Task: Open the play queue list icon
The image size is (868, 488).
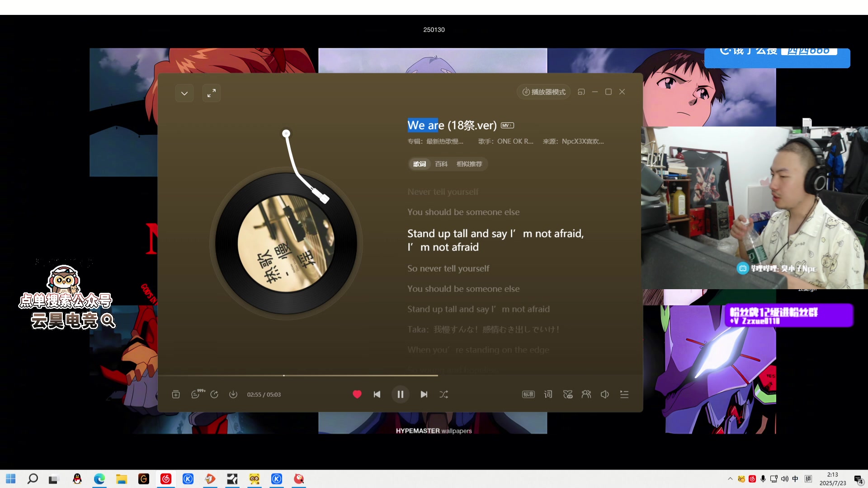Action: (x=624, y=394)
